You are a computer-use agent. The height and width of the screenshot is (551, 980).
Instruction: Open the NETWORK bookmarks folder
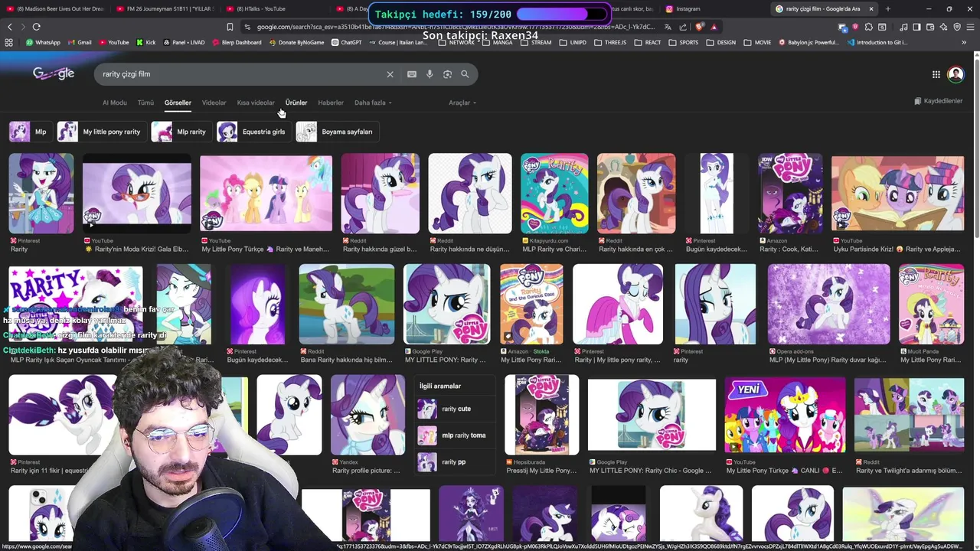click(x=456, y=43)
